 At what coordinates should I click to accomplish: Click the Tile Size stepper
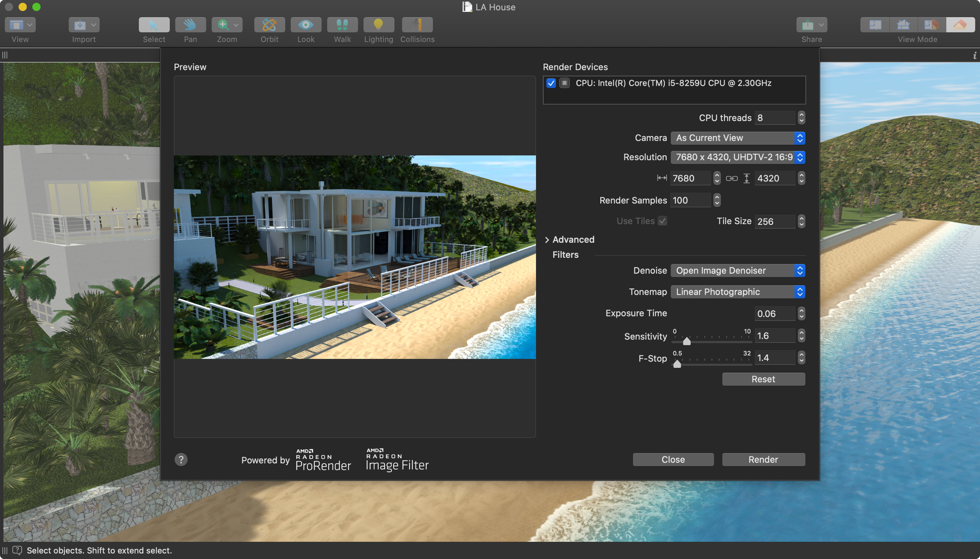click(801, 222)
